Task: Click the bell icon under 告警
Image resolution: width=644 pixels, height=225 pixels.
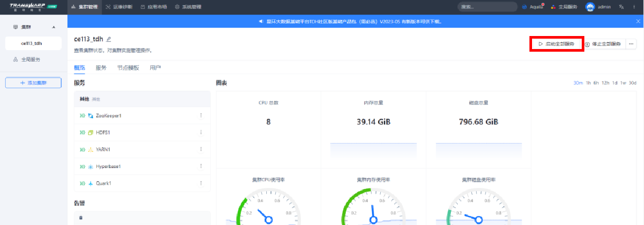Action: (81, 218)
